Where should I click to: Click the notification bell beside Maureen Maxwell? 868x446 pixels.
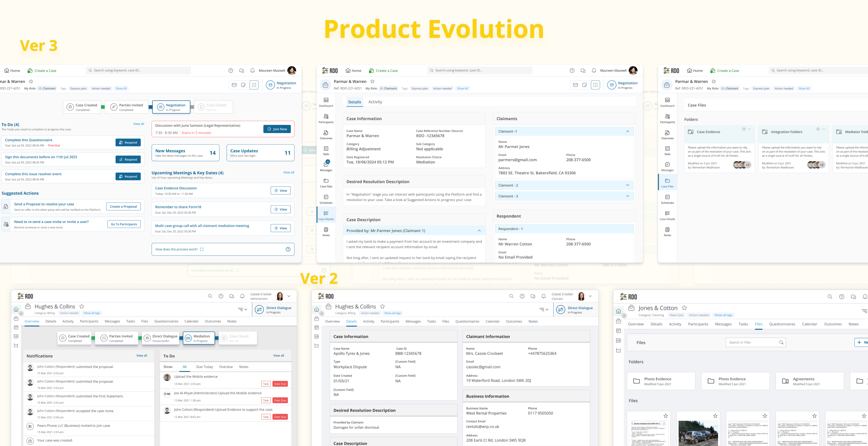tap(594, 71)
